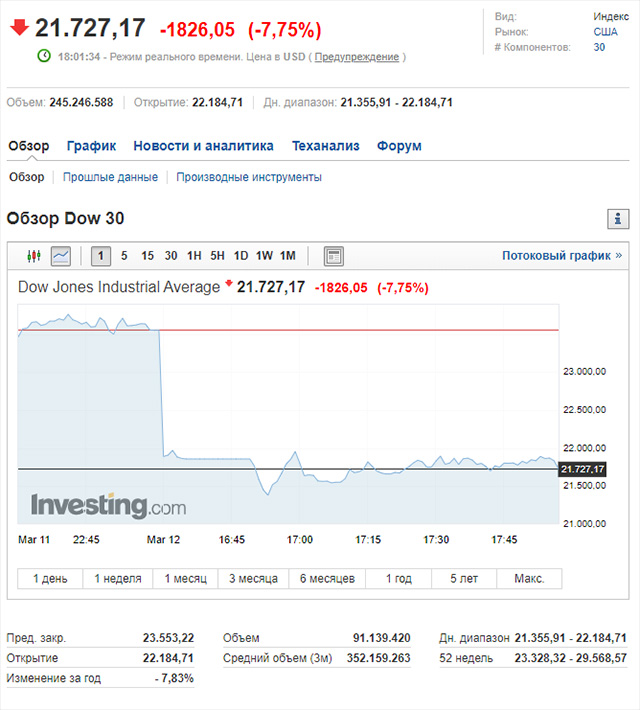640x710 pixels.
Task: Open the Теханализ tab
Action: 325,146
